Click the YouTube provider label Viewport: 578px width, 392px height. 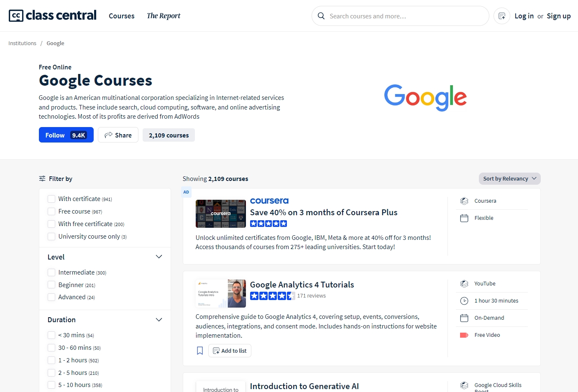click(485, 284)
